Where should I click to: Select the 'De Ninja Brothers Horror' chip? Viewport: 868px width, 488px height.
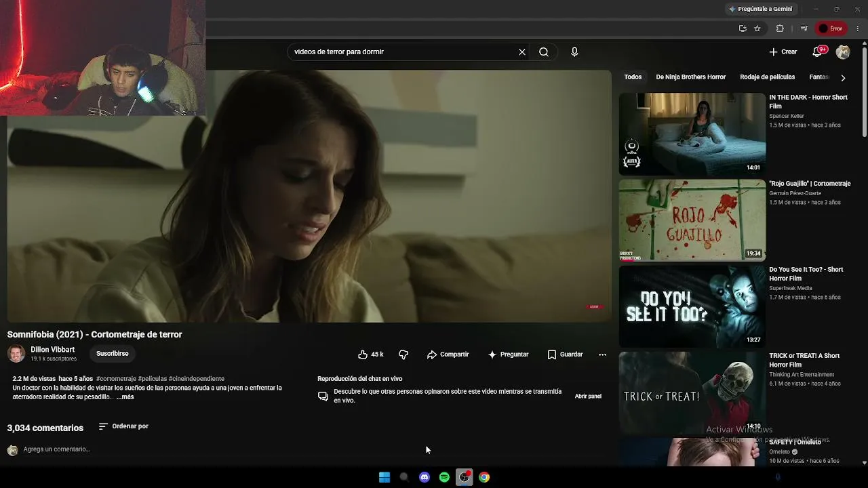point(690,77)
